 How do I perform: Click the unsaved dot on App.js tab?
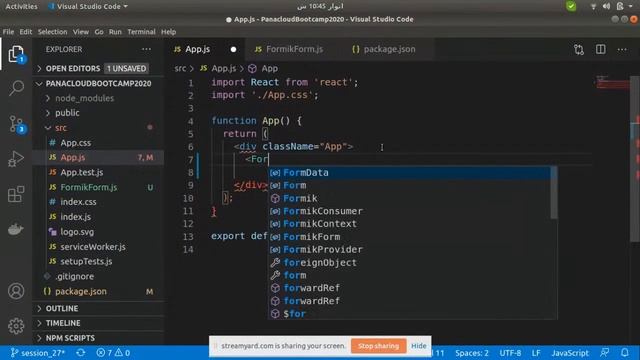click(233, 49)
